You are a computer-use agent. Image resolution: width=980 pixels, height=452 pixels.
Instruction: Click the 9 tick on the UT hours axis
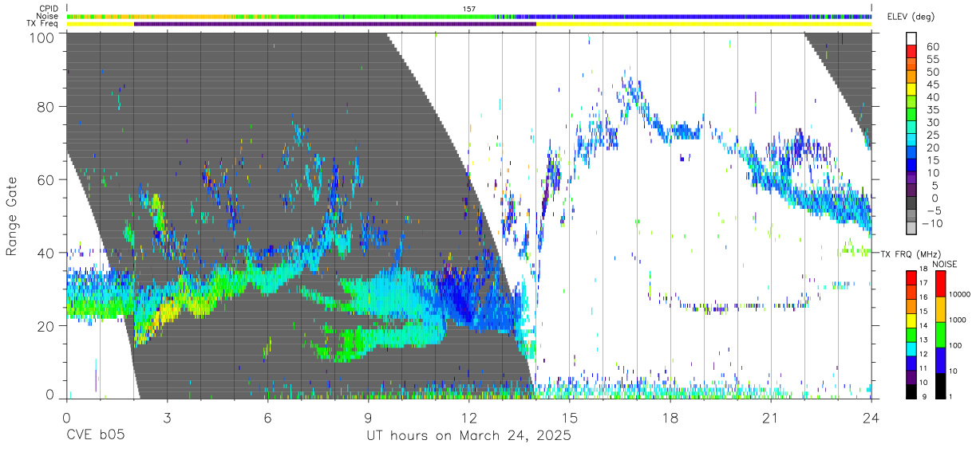(x=368, y=418)
